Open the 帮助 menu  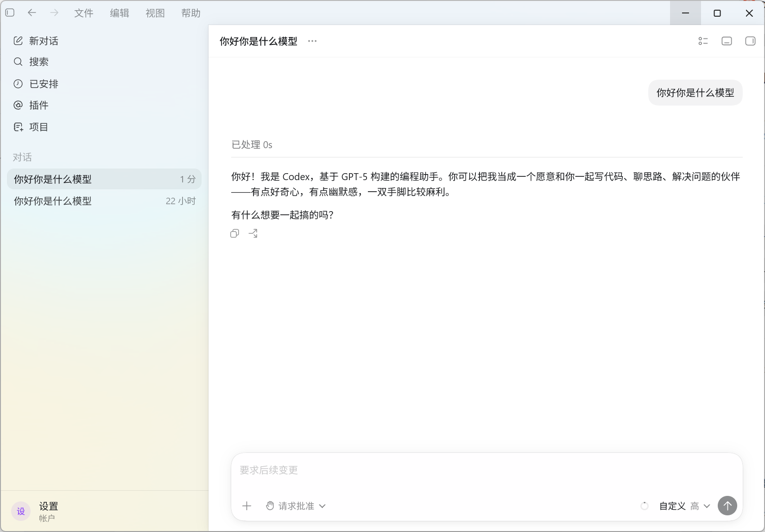point(191,13)
